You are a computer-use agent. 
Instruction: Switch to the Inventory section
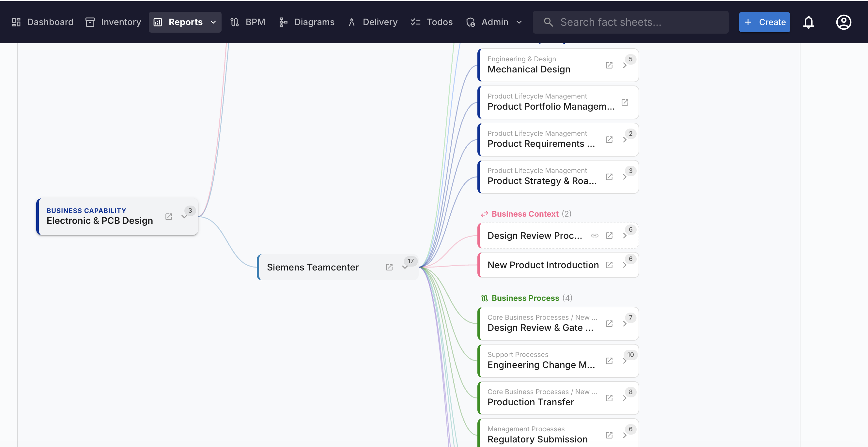coord(113,22)
